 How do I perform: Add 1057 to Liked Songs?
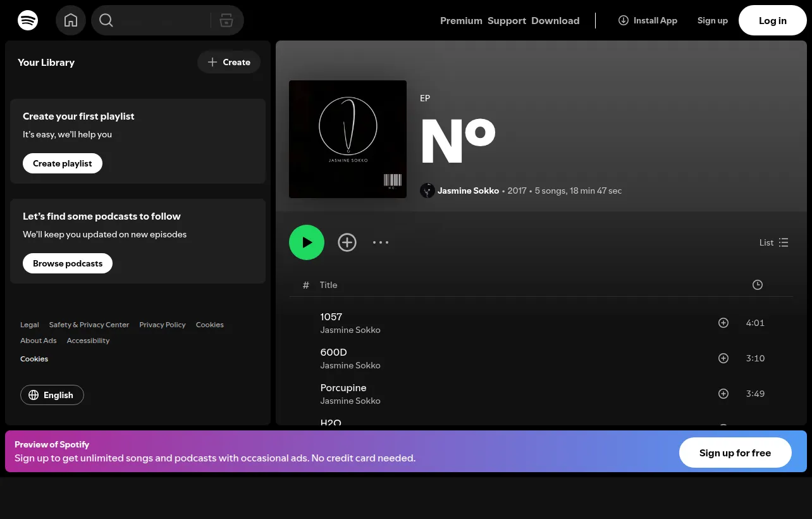coord(723,323)
